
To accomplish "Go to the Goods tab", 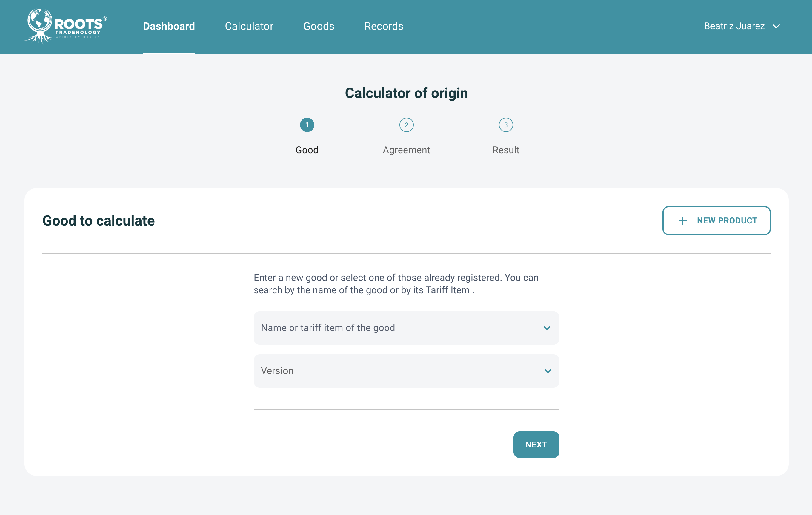I will [319, 26].
